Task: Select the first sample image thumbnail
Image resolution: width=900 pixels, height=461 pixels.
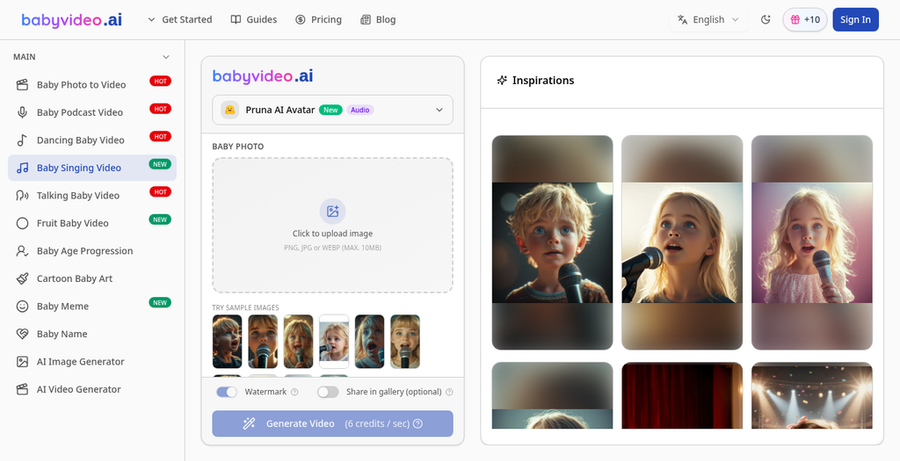Action: (x=227, y=341)
